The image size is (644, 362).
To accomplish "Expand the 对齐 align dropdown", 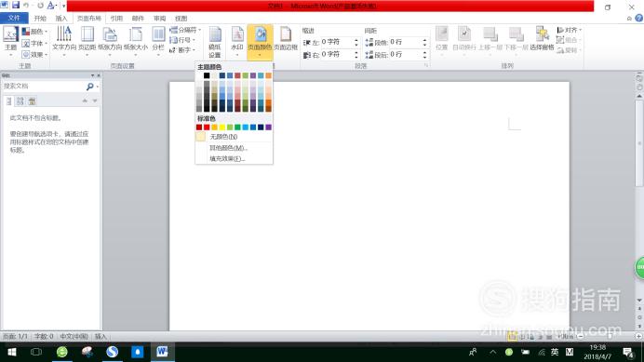I will coord(570,30).
